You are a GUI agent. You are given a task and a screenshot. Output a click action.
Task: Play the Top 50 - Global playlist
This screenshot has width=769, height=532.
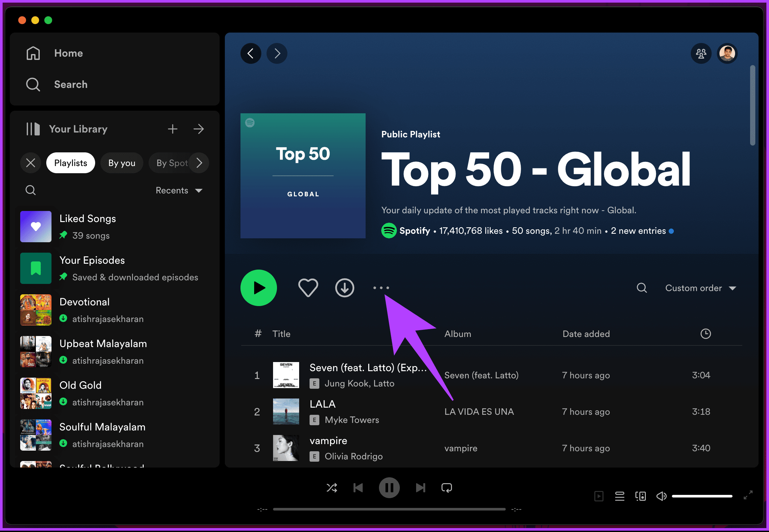point(258,288)
